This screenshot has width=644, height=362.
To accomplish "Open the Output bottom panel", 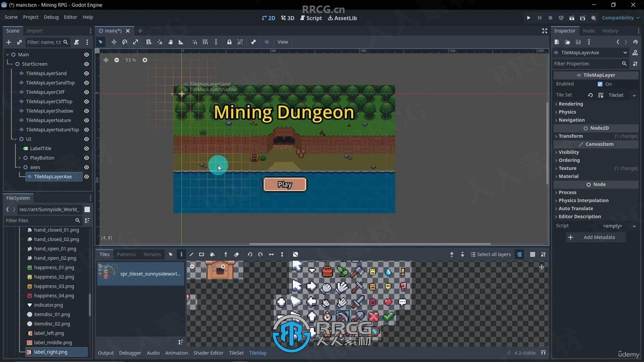I will (x=106, y=353).
